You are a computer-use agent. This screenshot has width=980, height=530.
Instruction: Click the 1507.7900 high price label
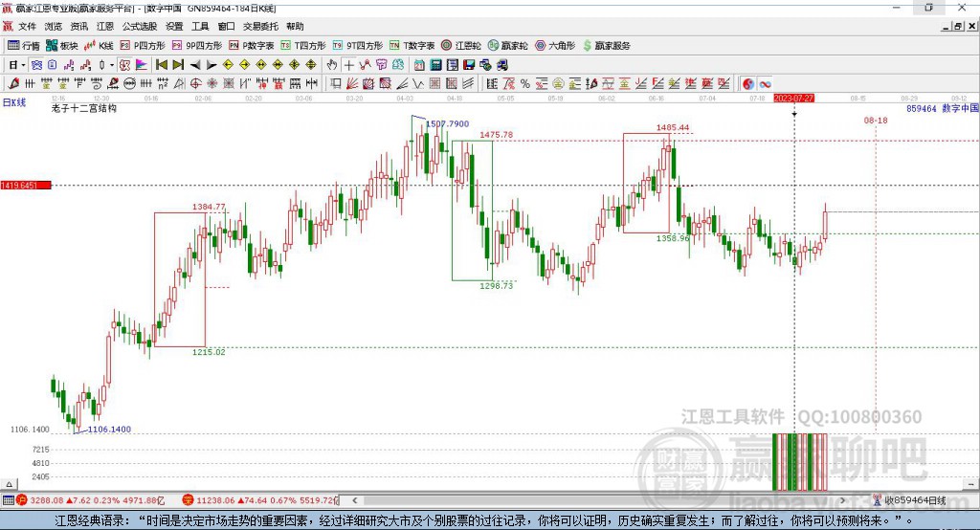point(448,123)
